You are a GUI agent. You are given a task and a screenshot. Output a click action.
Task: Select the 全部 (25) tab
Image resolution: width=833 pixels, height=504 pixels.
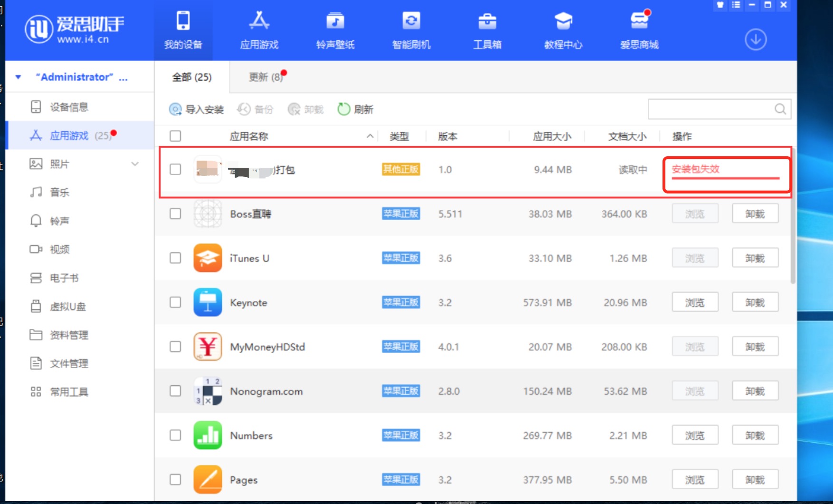pos(191,77)
